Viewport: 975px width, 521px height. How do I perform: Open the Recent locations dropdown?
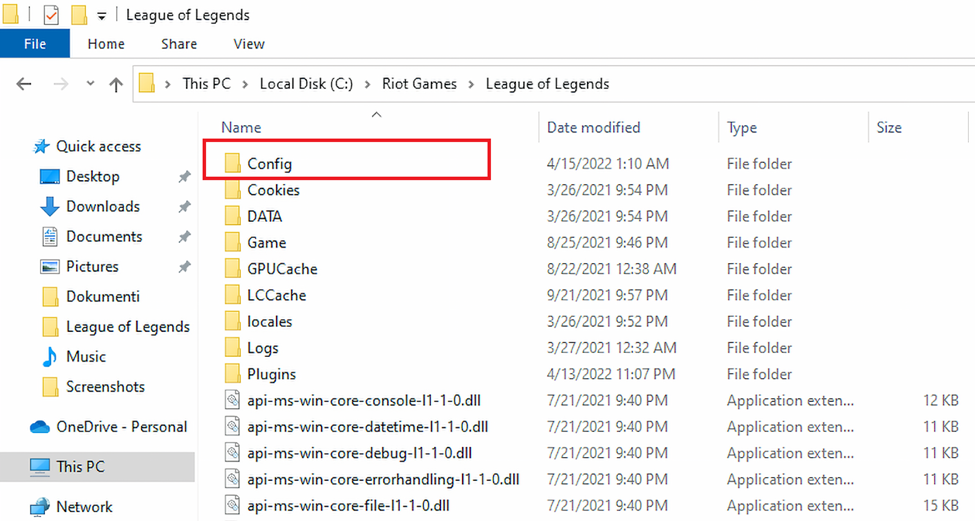(x=90, y=83)
